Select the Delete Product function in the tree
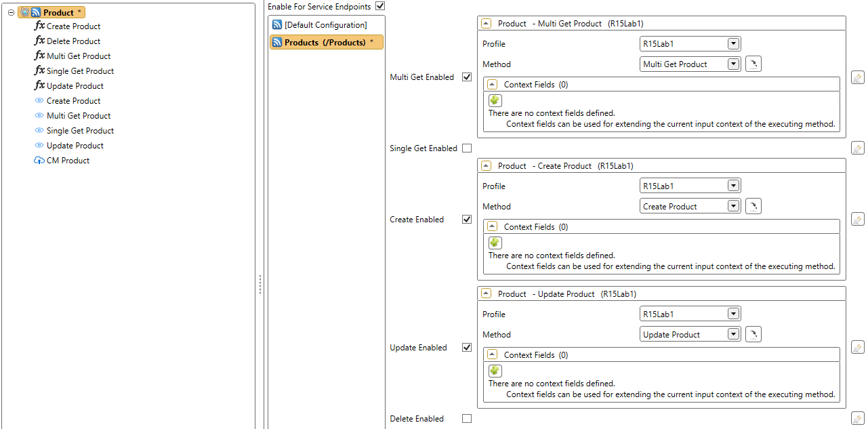This screenshot has height=429, width=868. pyautogui.click(x=73, y=41)
